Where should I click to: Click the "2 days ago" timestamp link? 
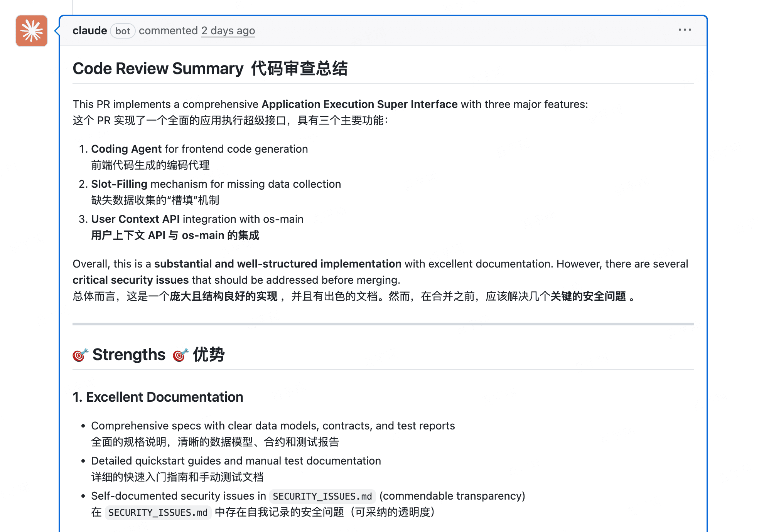point(228,31)
